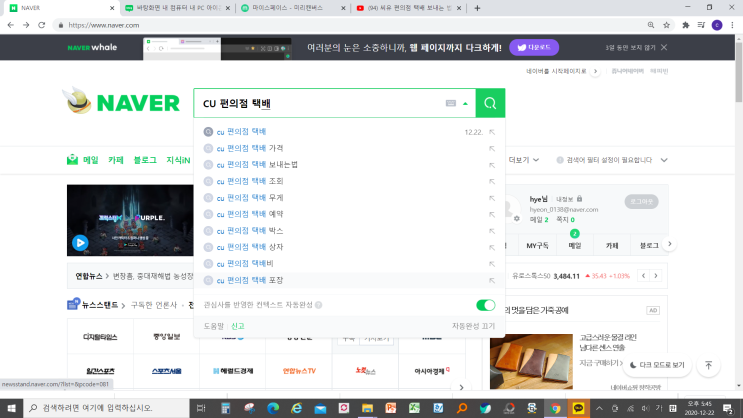The image size is (743, 418).
Task: Close the Naver Whale banner
Action: pos(664,47)
